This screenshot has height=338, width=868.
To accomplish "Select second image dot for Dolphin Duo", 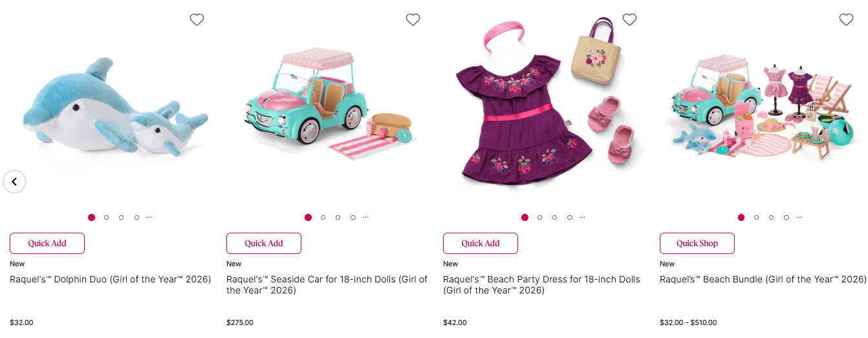I will (107, 218).
